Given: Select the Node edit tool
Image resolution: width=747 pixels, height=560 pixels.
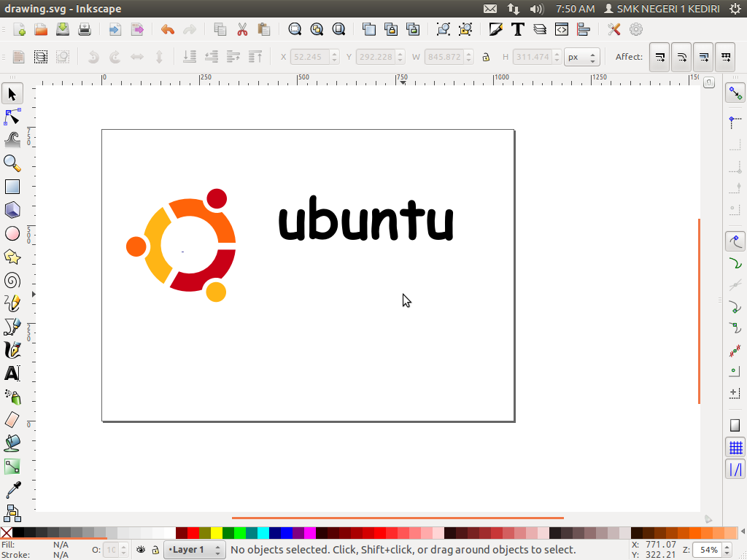Looking at the screenshot, I should tap(12, 117).
